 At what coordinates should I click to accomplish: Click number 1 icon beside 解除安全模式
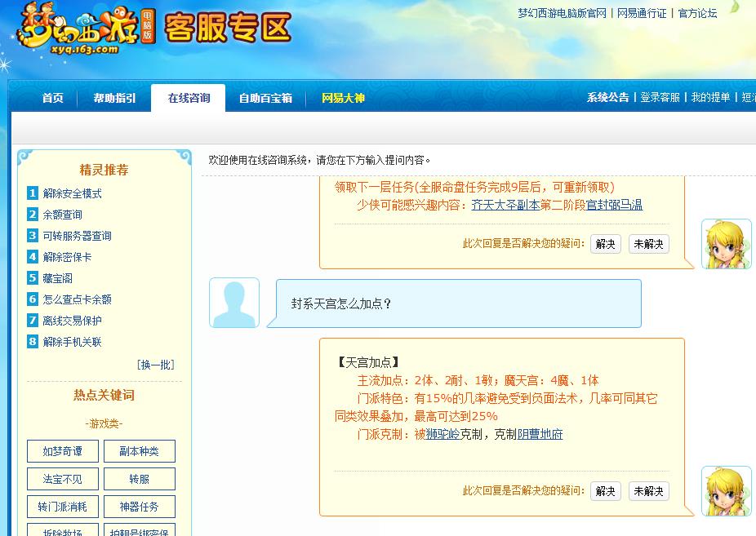click(x=33, y=193)
